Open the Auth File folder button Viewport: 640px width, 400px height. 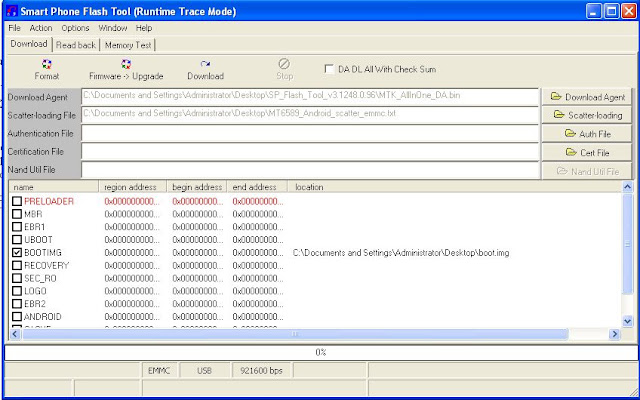(587, 133)
